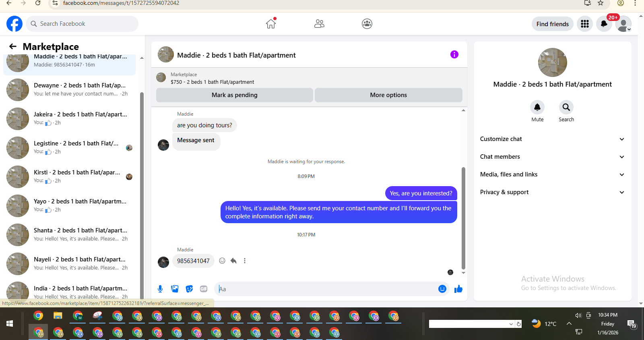Go to the Home feed icon

pos(271,24)
